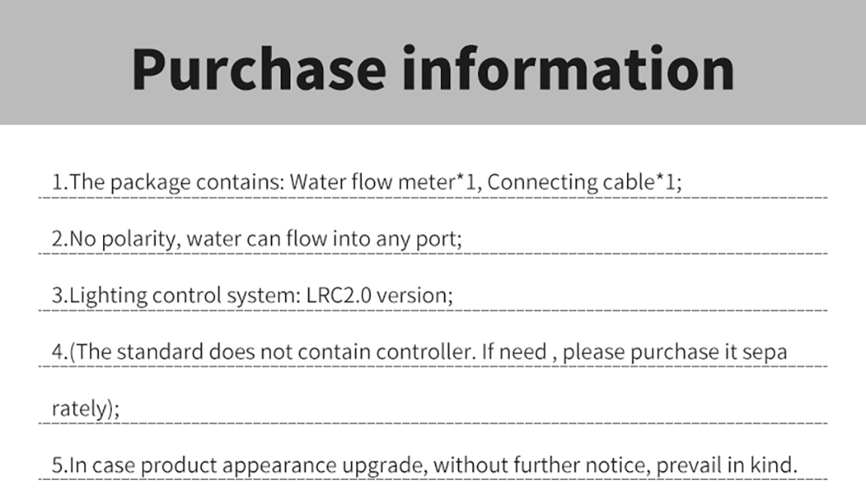This screenshot has height=504, width=866.
Task: Click the 'Purchase information' heading
Action: (x=433, y=69)
